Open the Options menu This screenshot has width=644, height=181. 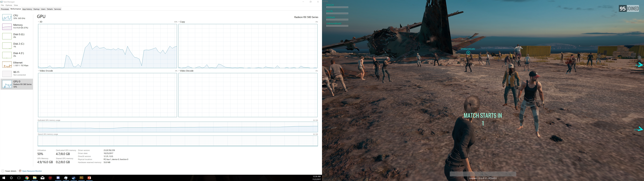tap(9, 5)
